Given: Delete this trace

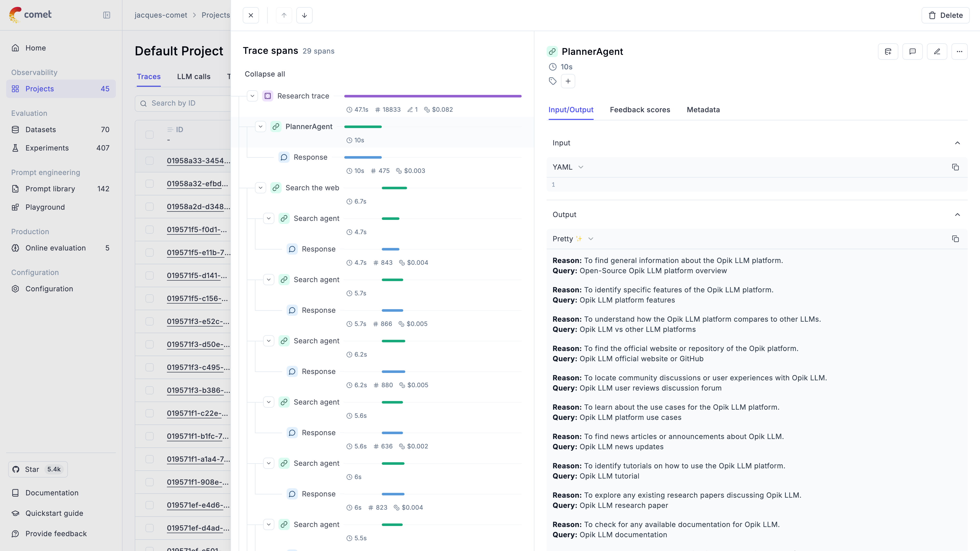Looking at the screenshot, I should coord(945,15).
